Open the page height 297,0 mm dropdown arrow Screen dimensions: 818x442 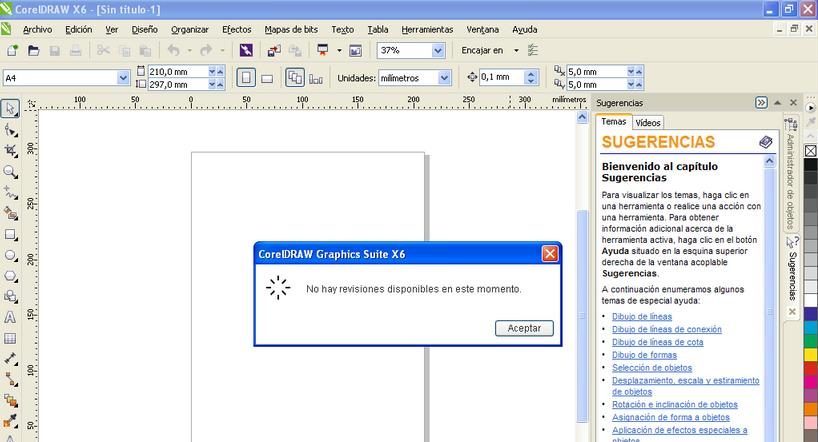pos(212,84)
